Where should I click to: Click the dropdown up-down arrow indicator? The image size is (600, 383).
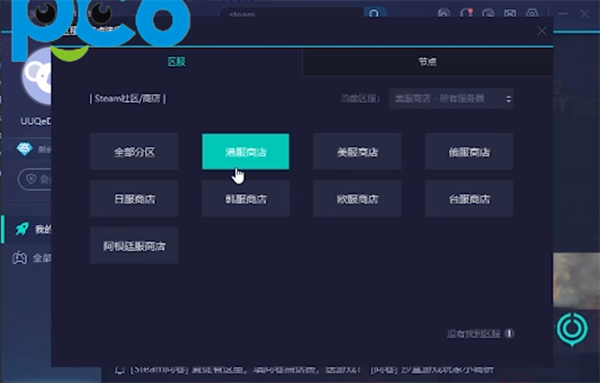pyautogui.click(x=508, y=99)
